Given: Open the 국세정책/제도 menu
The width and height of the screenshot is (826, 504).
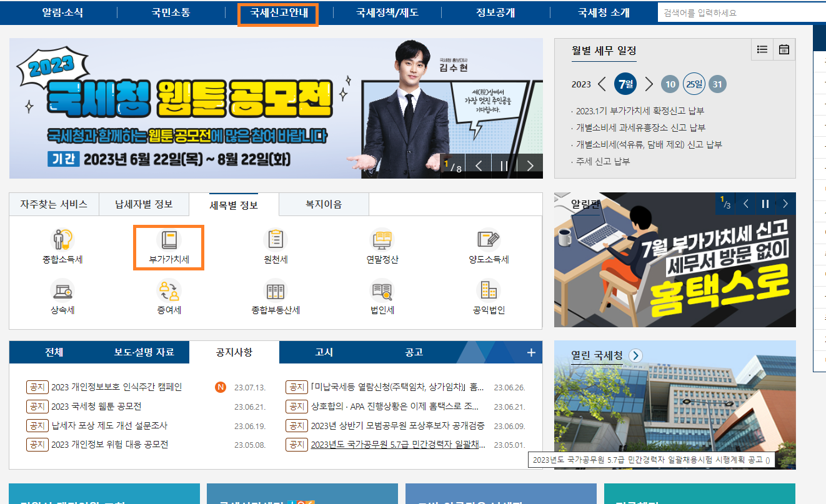Looking at the screenshot, I should (387, 12).
